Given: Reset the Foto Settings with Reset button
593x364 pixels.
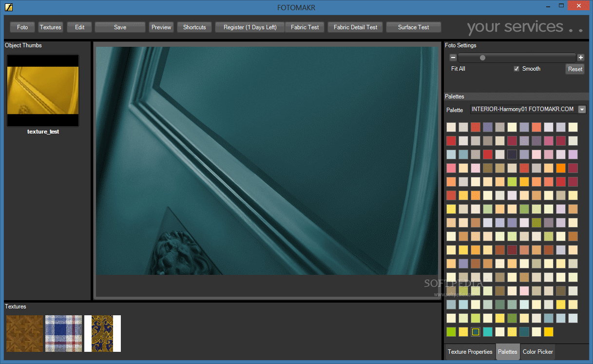Looking at the screenshot, I should point(575,69).
